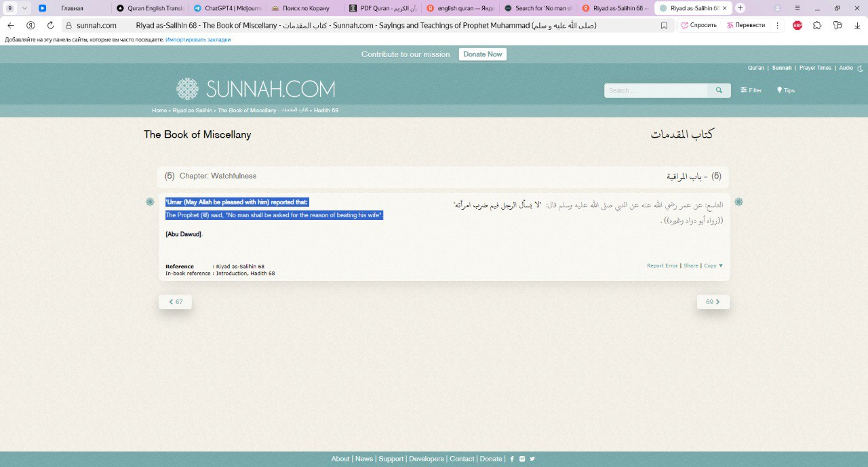Screen dimensions: 868x467
Task: Expand the Copy dropdown
Action: 713,266
